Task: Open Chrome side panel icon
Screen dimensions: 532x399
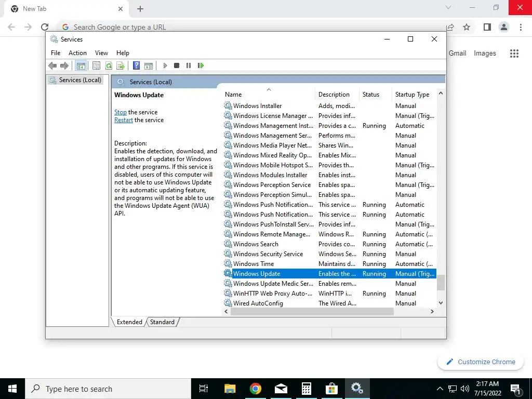Action: [487, 27]
